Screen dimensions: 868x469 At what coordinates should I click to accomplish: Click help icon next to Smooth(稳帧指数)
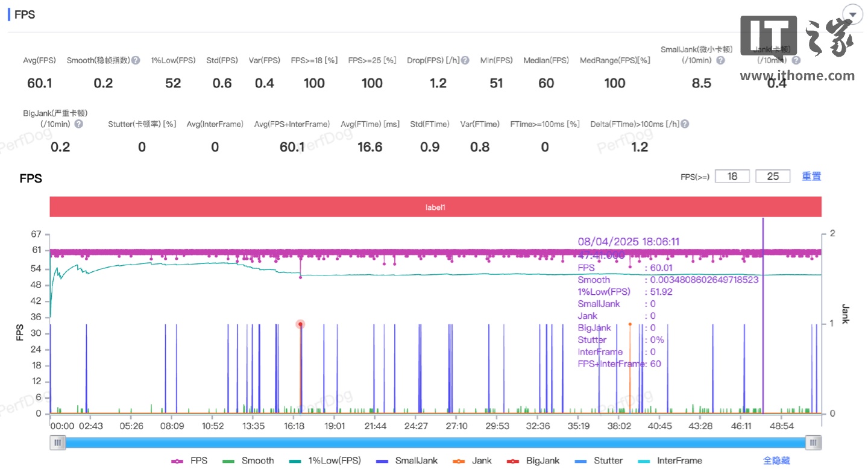[136, 60]
